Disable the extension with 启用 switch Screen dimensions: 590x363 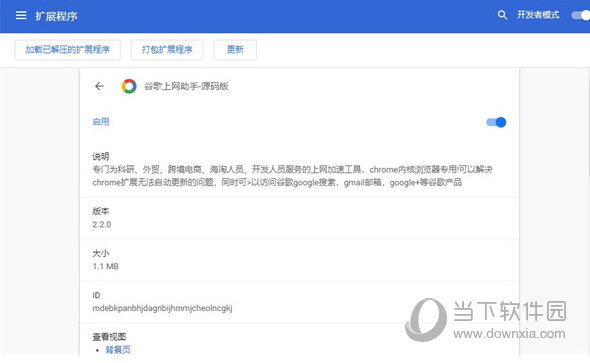tap(496, 122)
